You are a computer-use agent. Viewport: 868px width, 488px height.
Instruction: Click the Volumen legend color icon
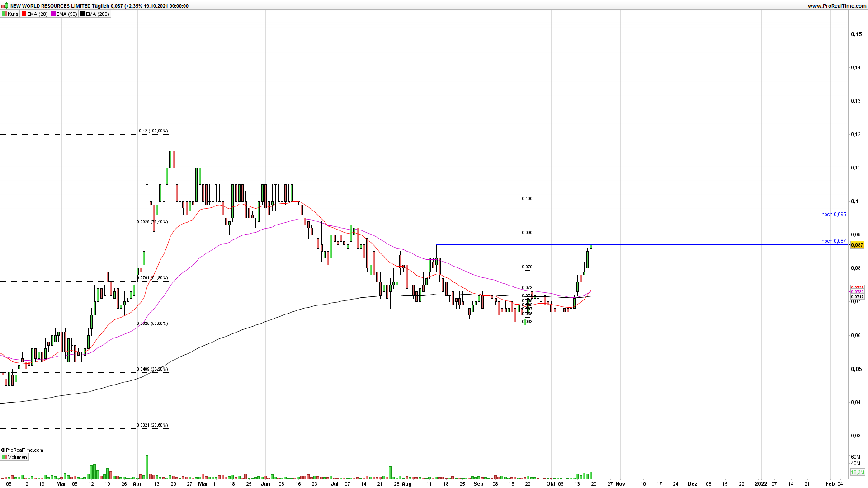(x=5, y=457)
